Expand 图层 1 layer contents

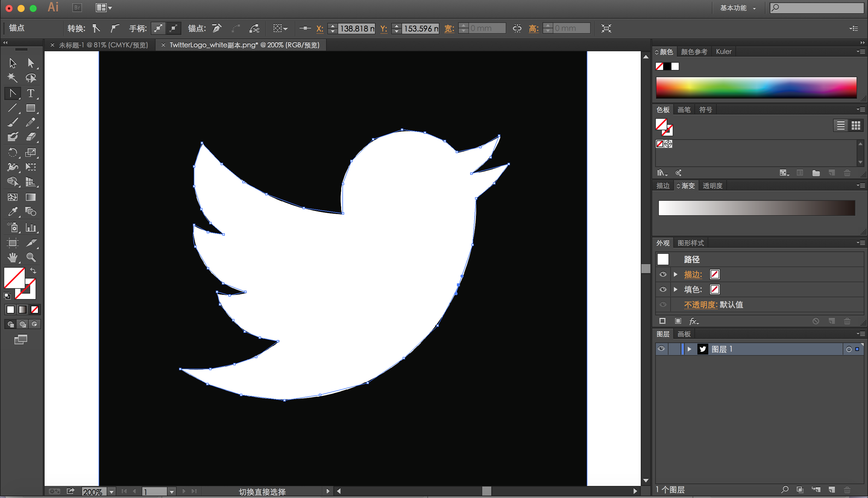tap(689, 349)
